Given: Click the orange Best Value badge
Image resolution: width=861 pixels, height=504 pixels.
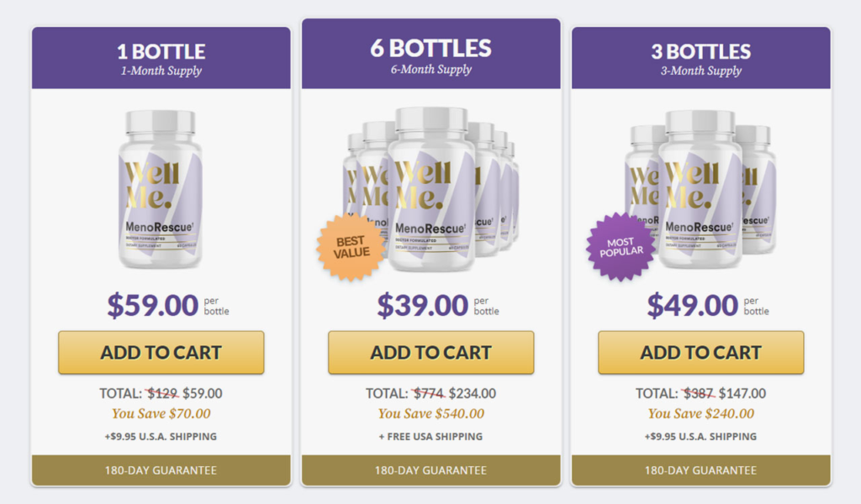Looking at the screenshot, I should (351, 247).
